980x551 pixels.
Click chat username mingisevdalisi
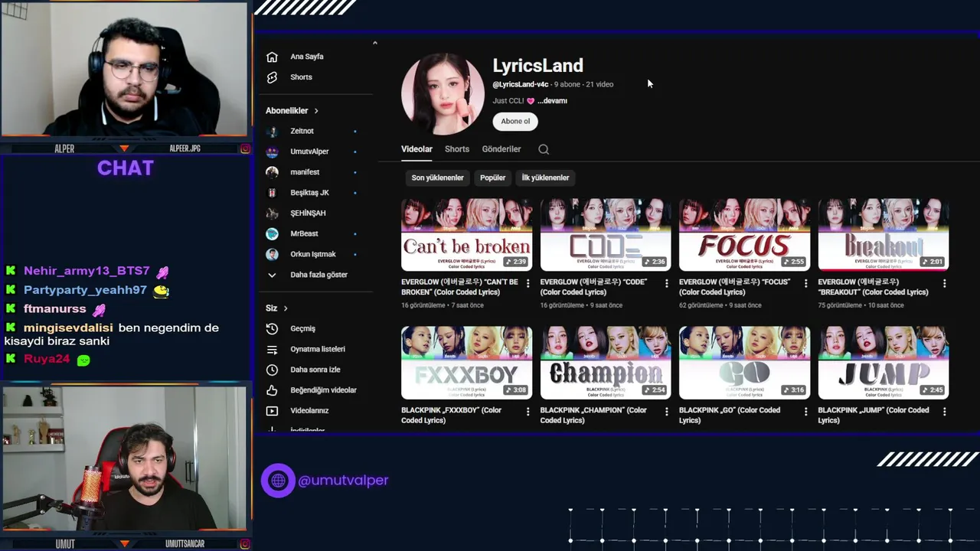click(68, 328)
